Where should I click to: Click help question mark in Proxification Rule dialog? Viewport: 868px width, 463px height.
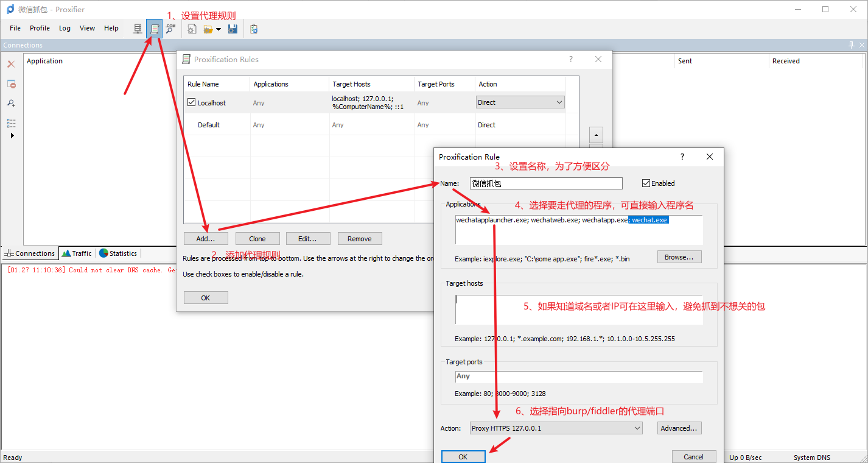pos(682,157)
